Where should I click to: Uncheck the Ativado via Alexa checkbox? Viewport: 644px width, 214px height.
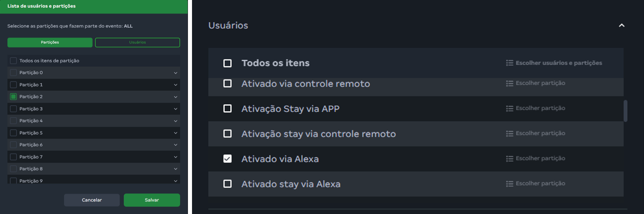[227, 159]
